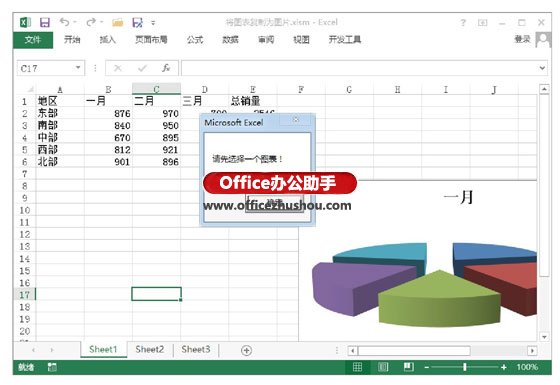Save the workbook with the floppy disk icon
This screenshot has height=385, width=560.
point(45,22)
